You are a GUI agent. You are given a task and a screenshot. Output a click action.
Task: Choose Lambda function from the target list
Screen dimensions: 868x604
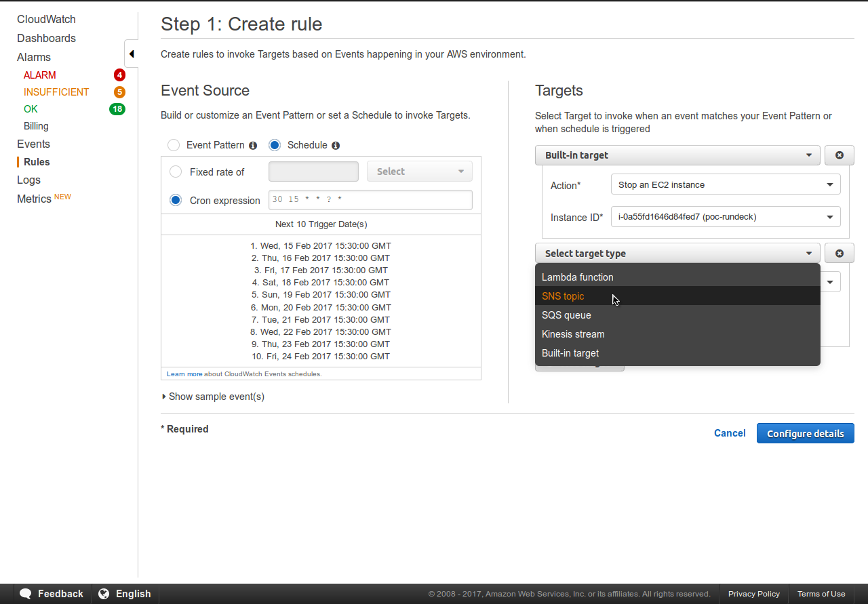point(677,277)
